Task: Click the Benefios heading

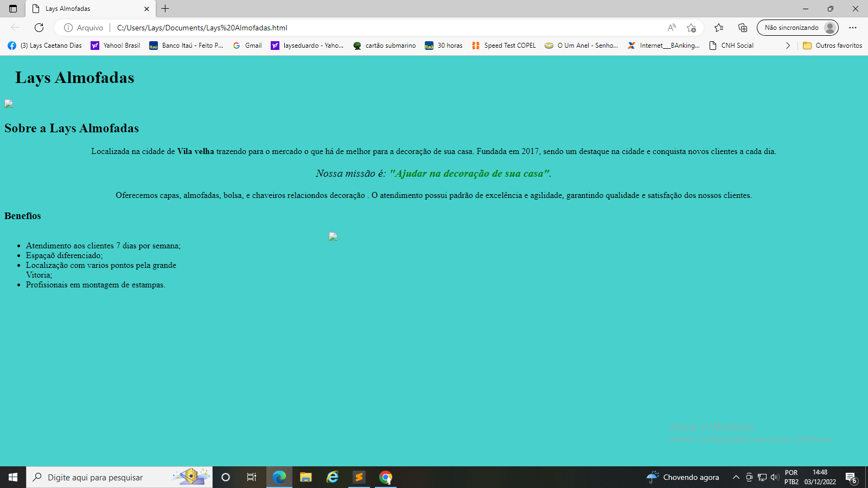Action: click(23, 216)
